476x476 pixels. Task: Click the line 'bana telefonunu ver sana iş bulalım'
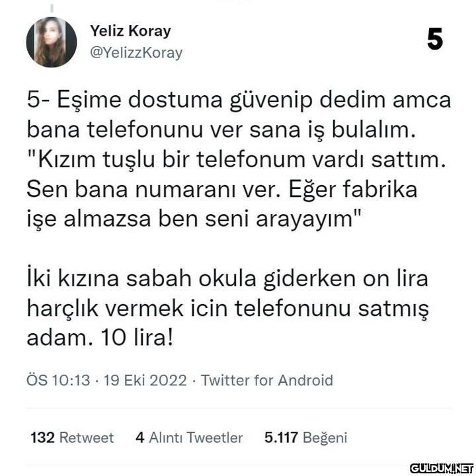click(x=221, y=130)
